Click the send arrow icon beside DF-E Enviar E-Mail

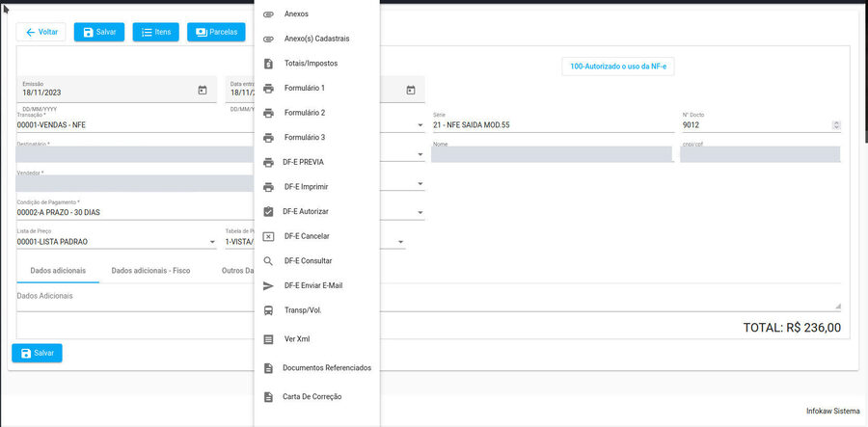(268, 286)
